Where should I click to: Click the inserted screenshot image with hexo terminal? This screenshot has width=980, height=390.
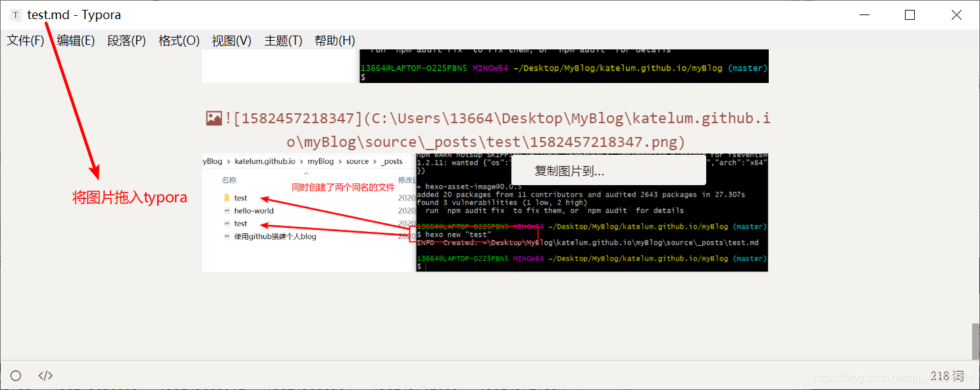click(485, 213)
